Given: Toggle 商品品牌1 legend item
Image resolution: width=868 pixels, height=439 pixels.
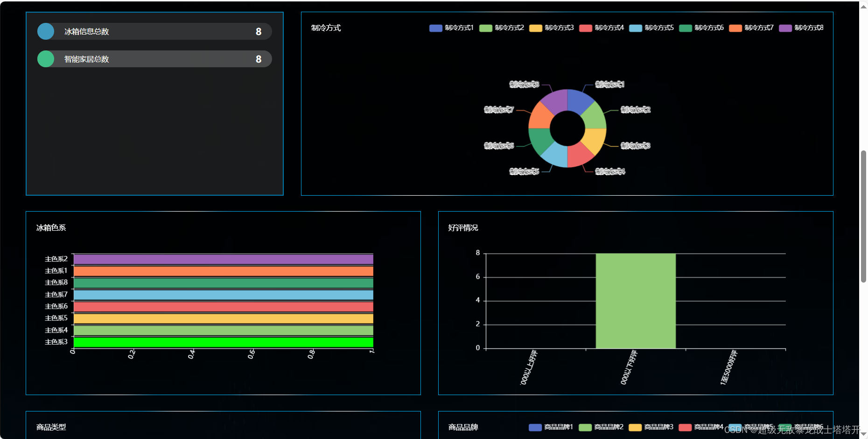Looking at the screenshot, I should click(551, 427).
